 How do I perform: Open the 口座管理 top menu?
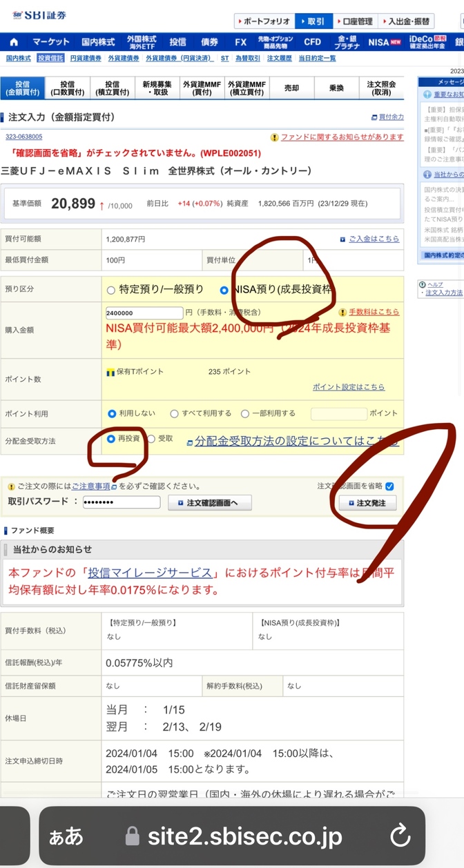tap(356, 21)
